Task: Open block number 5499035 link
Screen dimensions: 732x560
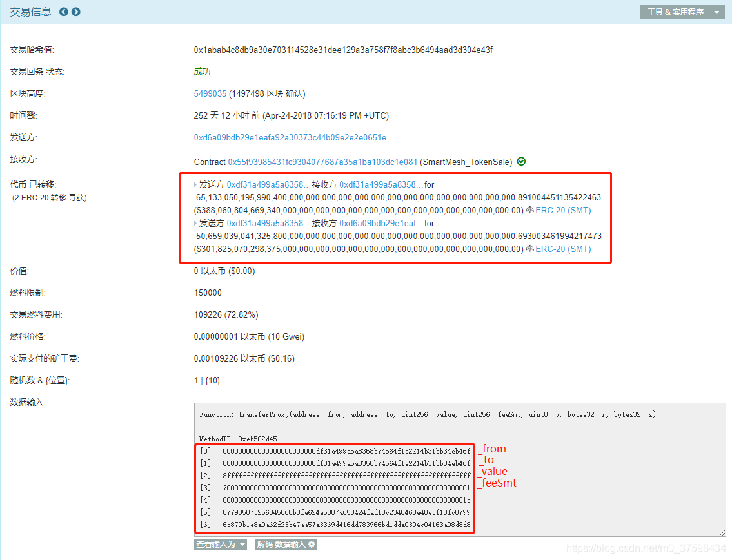Action: pyautogui.click(x=210, y=93)
